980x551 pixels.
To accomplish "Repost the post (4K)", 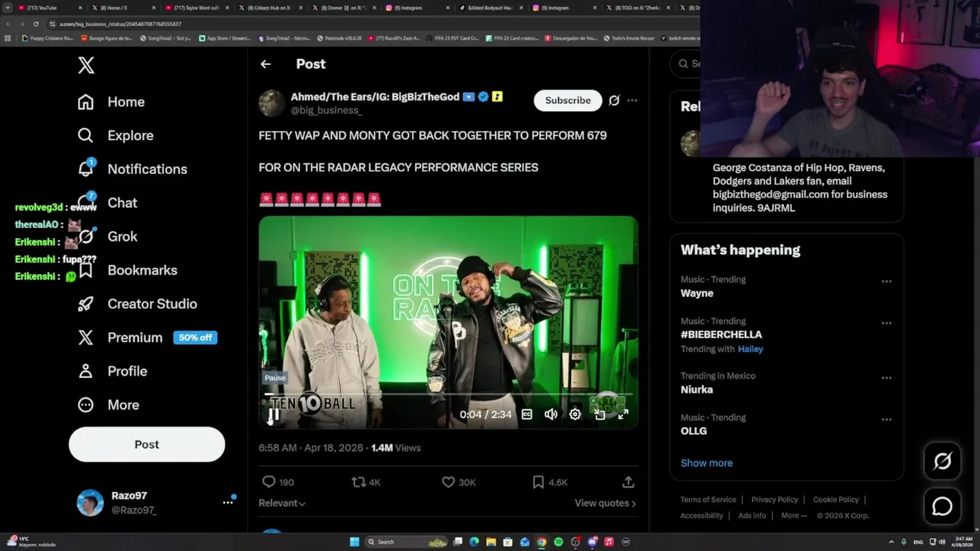I will (x=366, y=482).
